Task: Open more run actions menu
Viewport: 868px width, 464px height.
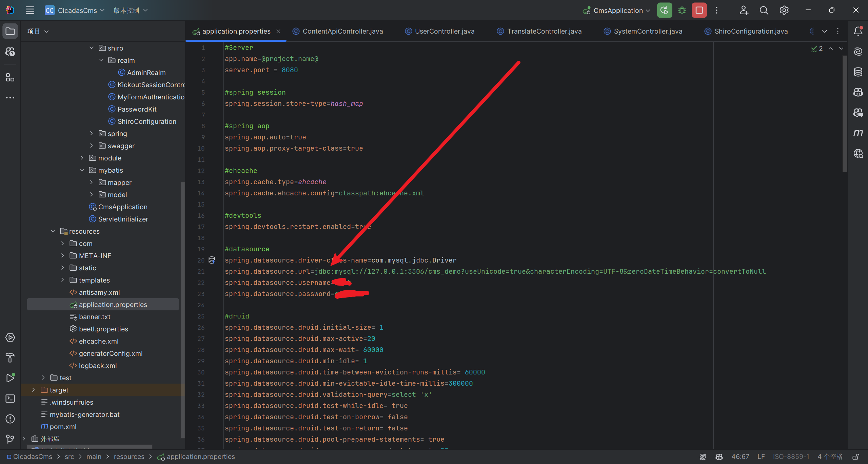Action: point(716,10)
